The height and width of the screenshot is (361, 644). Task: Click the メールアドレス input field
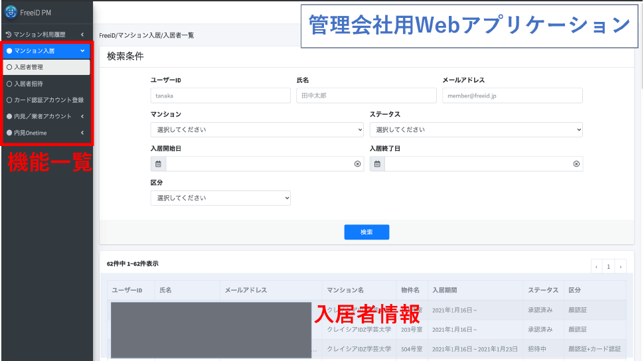512,96
